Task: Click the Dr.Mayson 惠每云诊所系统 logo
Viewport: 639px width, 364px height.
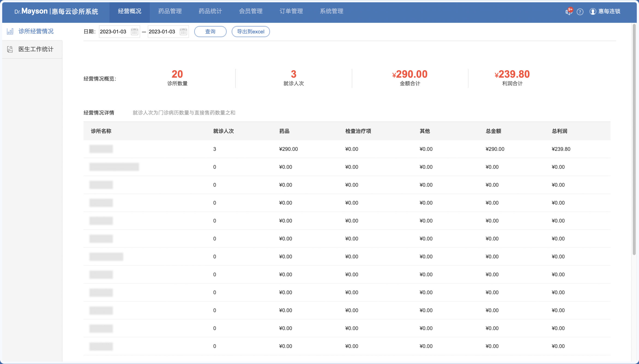Action: tap(56, 11)
